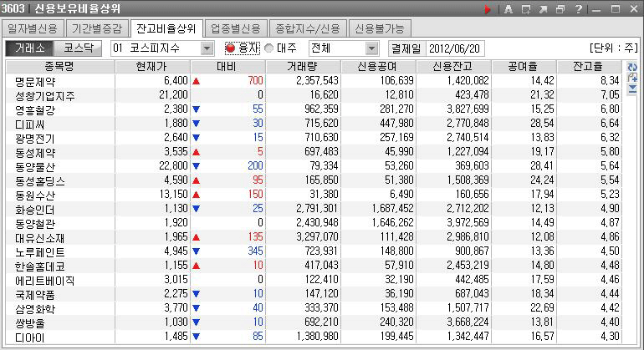Click 화승인더 credit grant 1,687,452
The height and width of the screenshot is (350, 644).
pyautogui.click(x=392, y=209)
